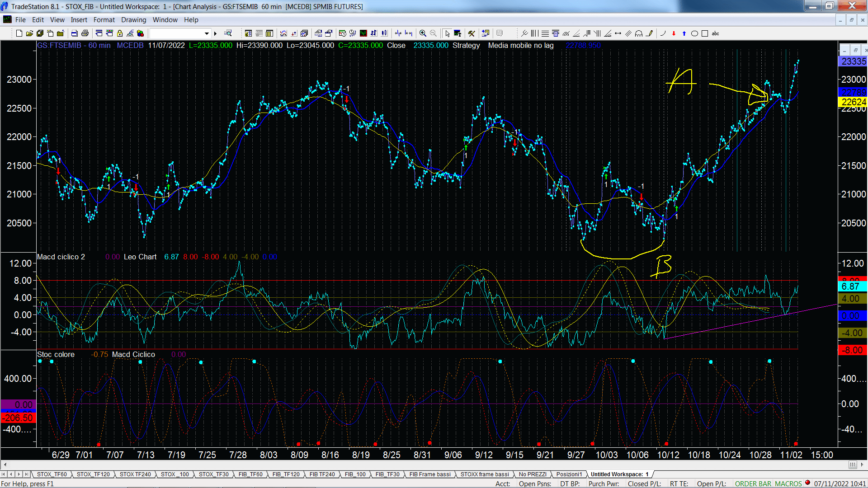The height and width of the screenshot is (488, 868).
Task: Switch to the Posizioni1 tab
Action: [569, 474]
